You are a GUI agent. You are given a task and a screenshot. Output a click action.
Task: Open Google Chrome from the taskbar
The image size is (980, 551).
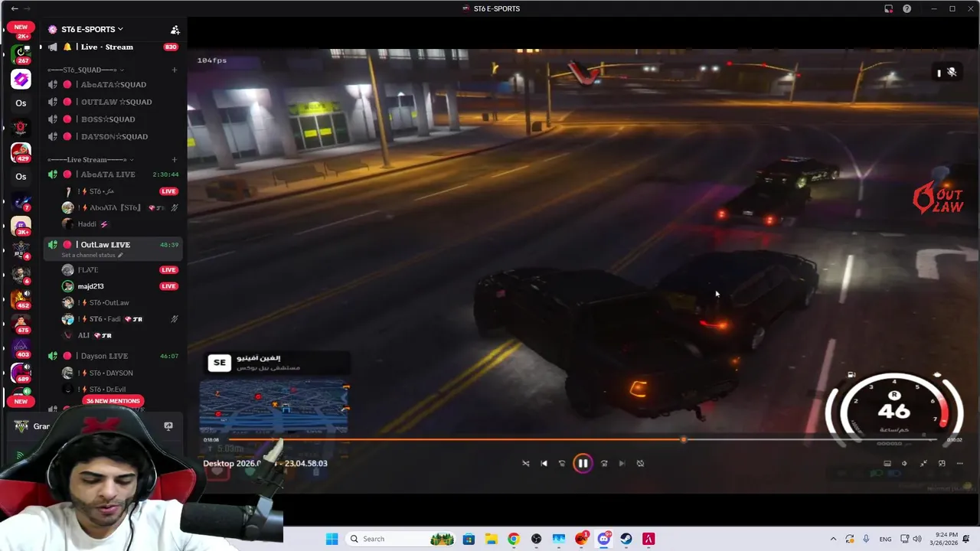pyautogui.click(x=513, y=539)
